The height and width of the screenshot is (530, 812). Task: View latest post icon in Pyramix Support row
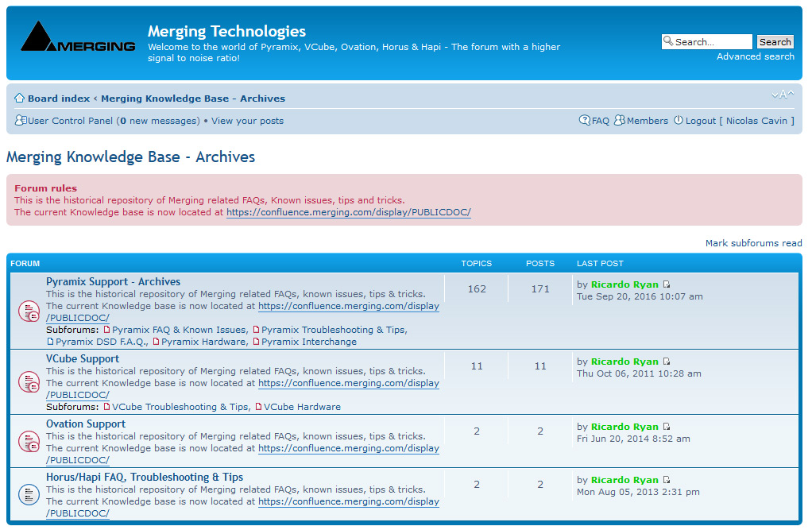tap(667, 284)
